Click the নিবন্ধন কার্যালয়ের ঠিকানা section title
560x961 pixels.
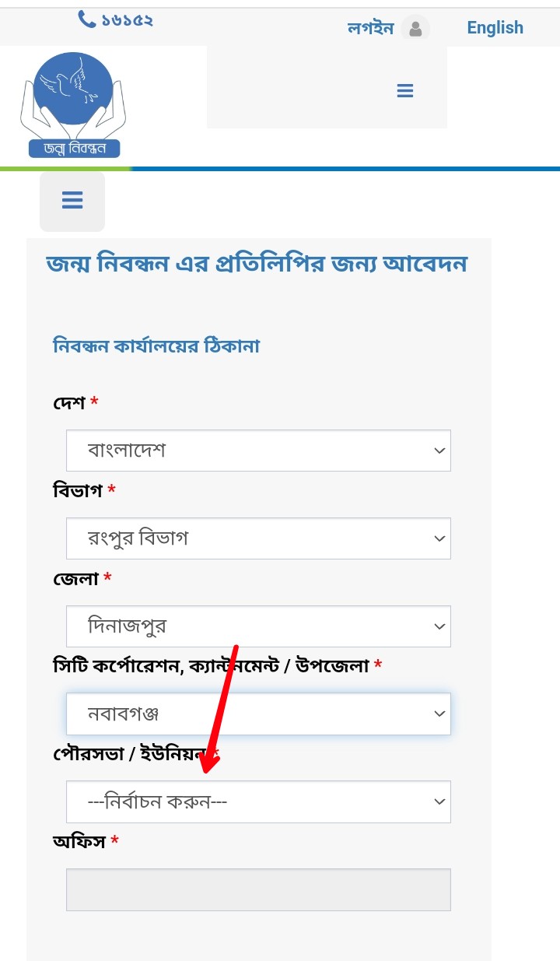coord(156,346)
